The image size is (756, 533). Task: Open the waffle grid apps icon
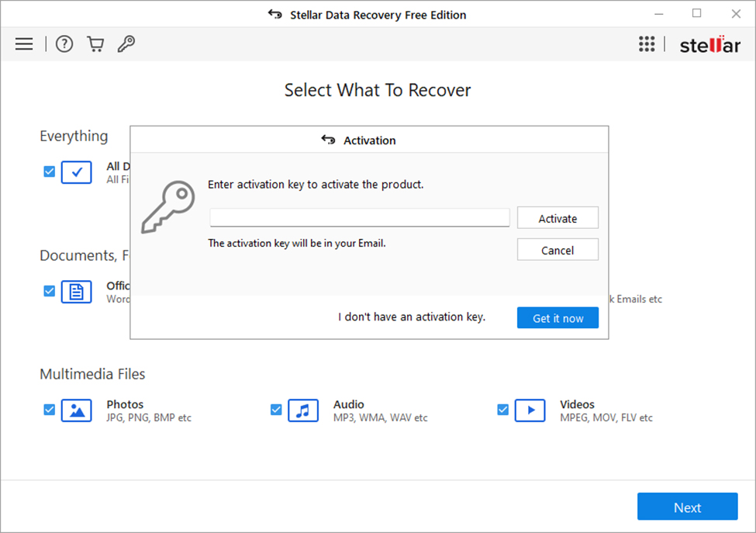coord(647,43)
